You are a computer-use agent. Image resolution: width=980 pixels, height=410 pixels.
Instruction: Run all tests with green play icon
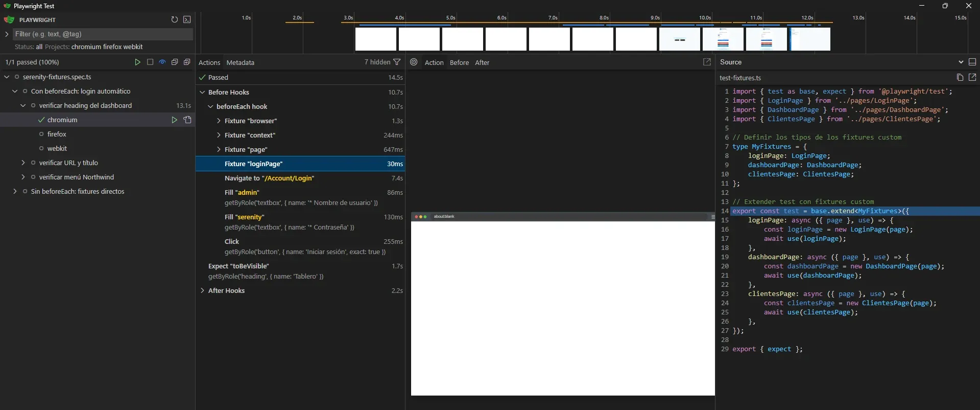tap(137, 62)
